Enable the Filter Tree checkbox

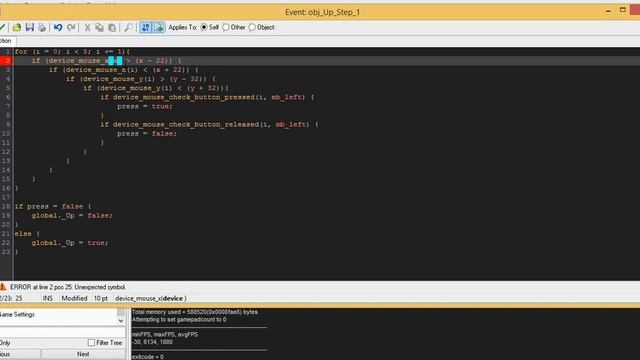tap(91, 342)
